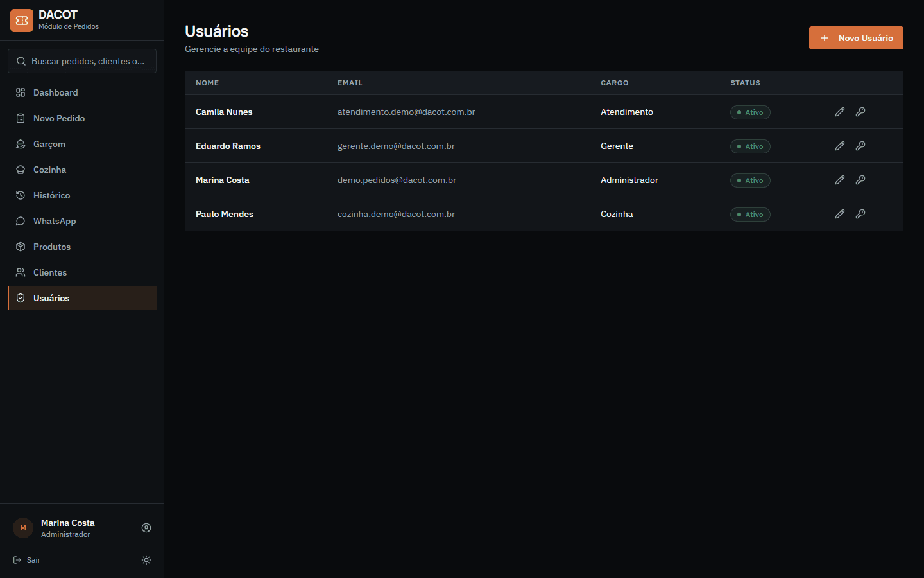The image size is (924, 578).
Task: Click email cozinha.demo@dacot.com.br
Action: tap(396, 214)
